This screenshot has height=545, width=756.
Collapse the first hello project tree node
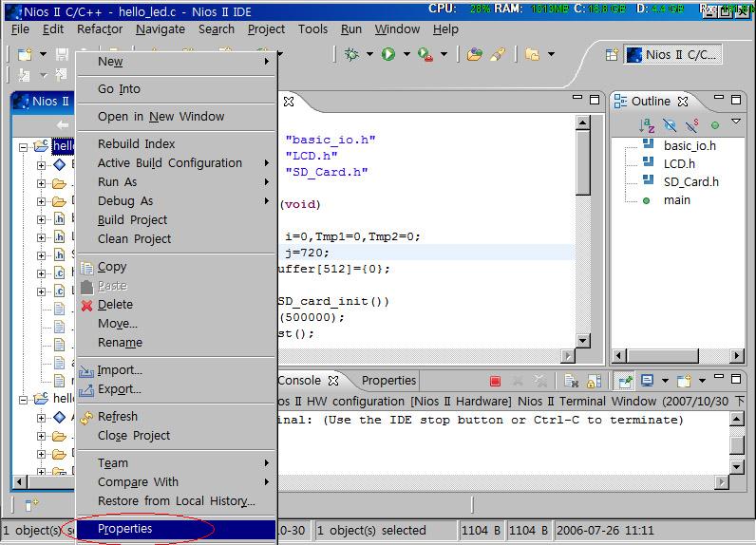pyautogui.click(x=23, y=147)
